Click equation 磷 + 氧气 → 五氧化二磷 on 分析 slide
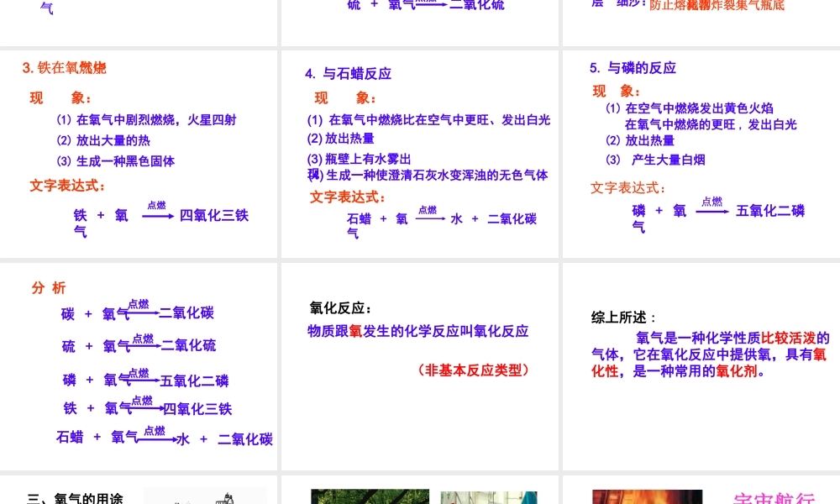 (145, 378)
